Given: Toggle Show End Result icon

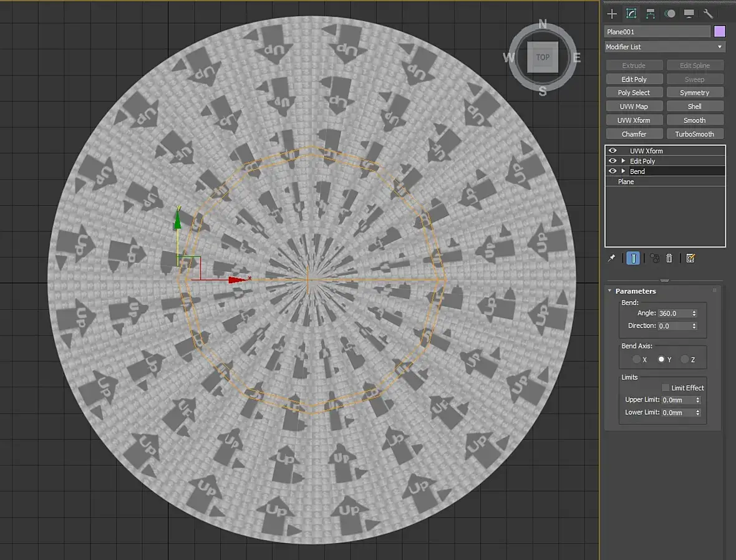Looking at the screenshot, I should 633,258.
